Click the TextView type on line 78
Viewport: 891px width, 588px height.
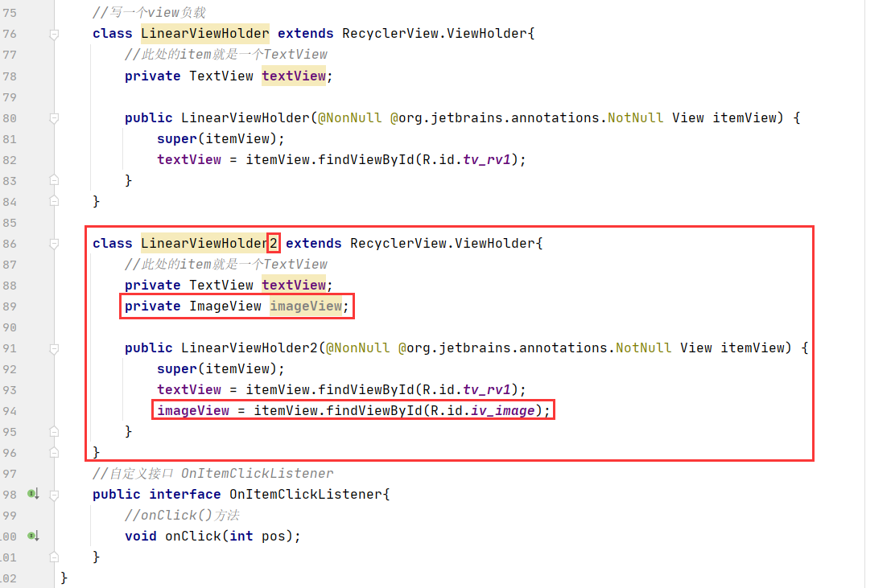tap(221, 76)
